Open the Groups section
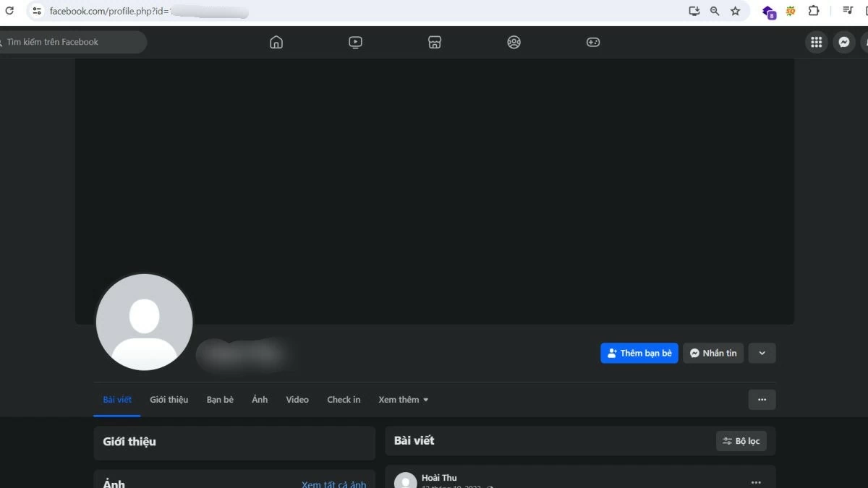This screenshot has width=868, height=488. (514, 42)
